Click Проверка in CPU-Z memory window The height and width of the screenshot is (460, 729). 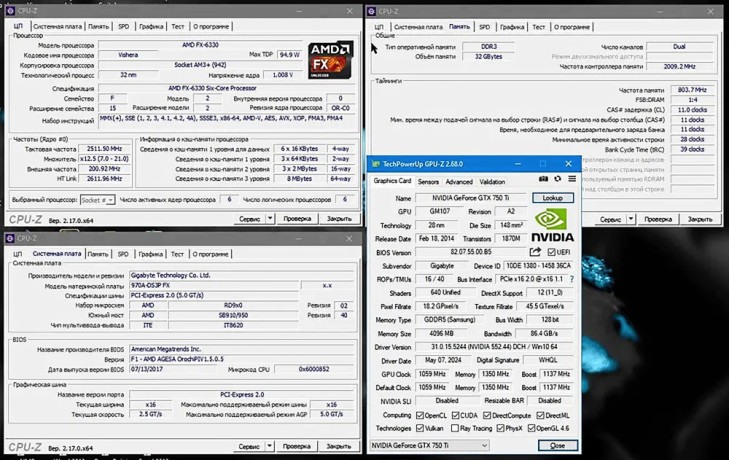[658, 219]
